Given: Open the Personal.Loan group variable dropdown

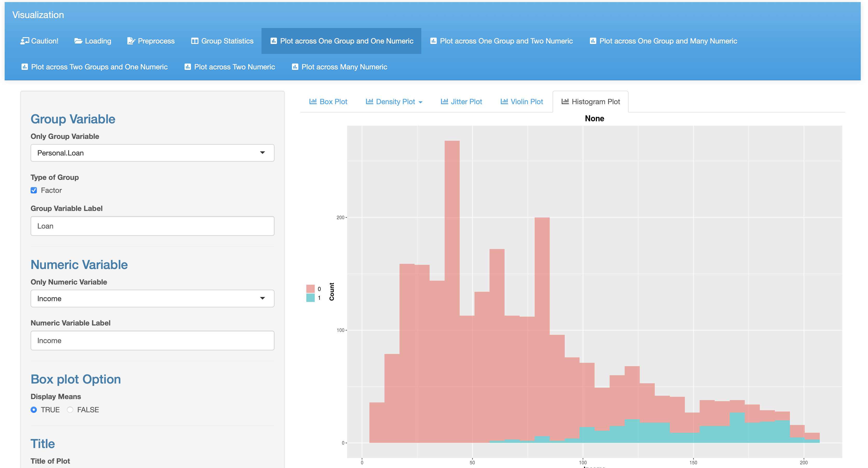Looking at the screenshot, I should click(x=152, y=153).
